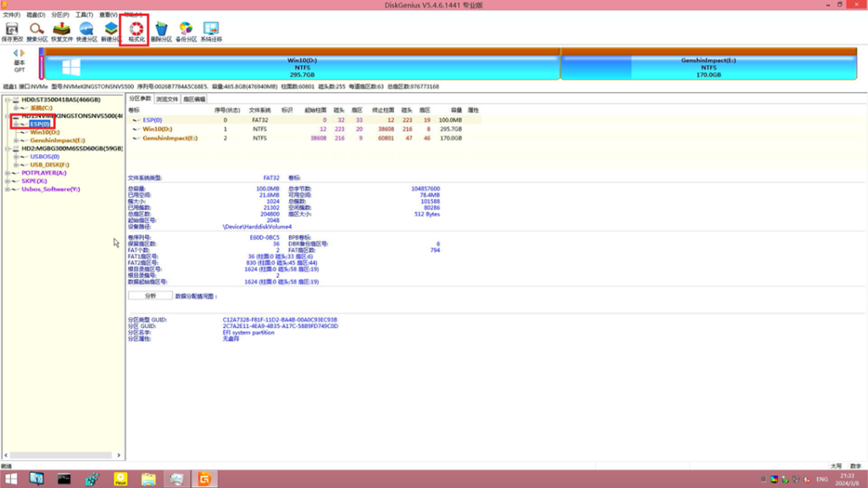This screenshot has height=488, width=868.
Task: Expand the USB_DISK(F:) tree node
Action: 15,164
